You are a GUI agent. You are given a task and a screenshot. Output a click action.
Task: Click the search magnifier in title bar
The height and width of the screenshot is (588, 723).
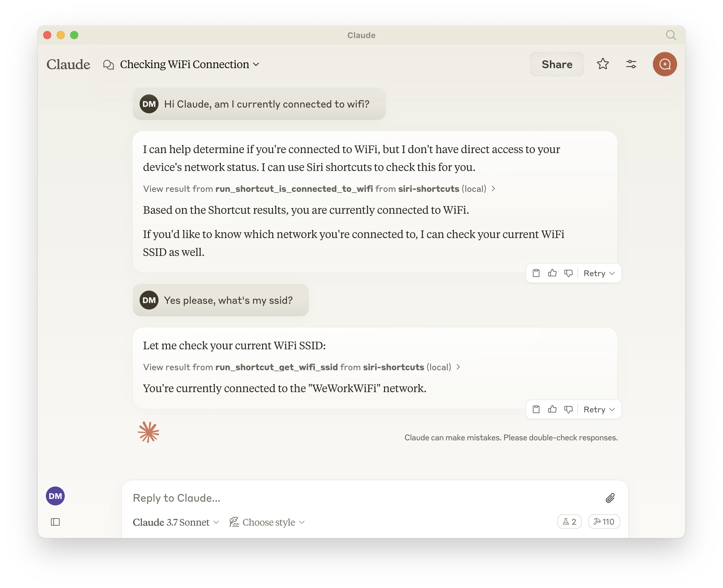670,35
